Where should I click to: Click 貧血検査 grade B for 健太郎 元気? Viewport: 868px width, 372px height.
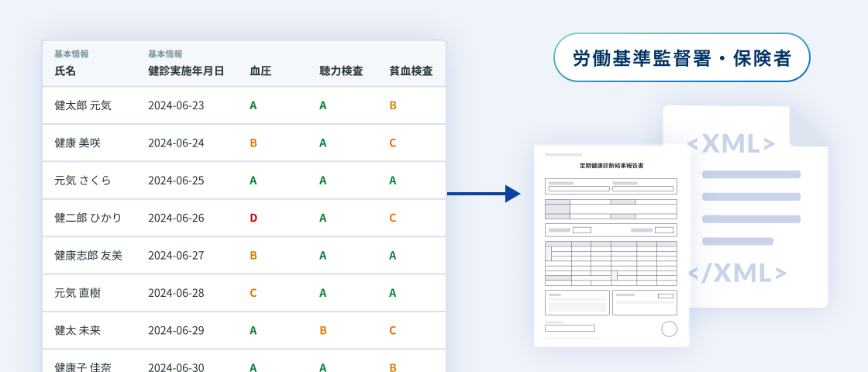click(x=393, y=105)
